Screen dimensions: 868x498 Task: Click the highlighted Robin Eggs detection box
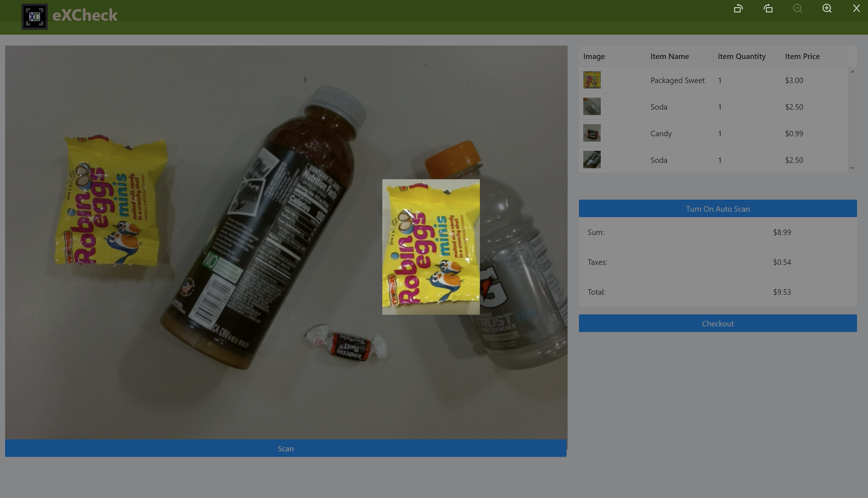(431, 247)
